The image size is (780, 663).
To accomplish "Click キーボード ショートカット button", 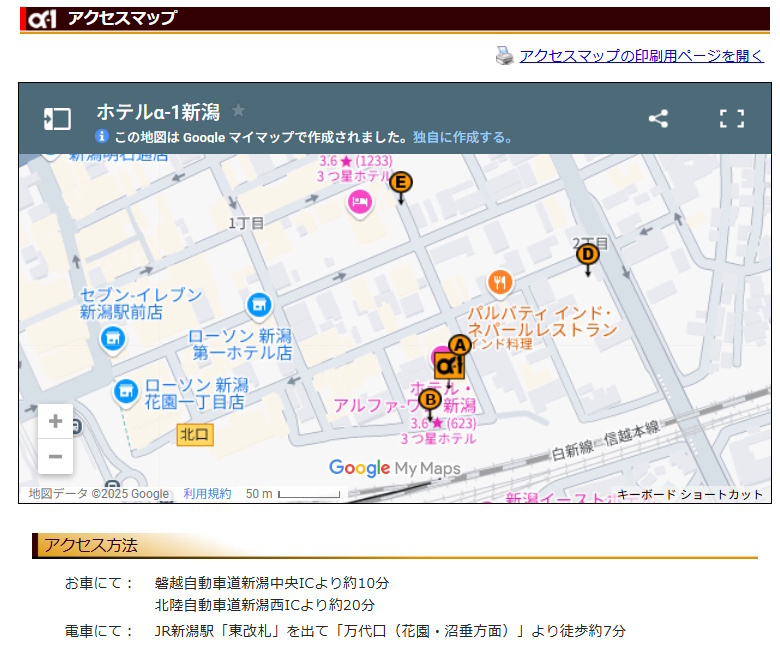I will 689,494.
